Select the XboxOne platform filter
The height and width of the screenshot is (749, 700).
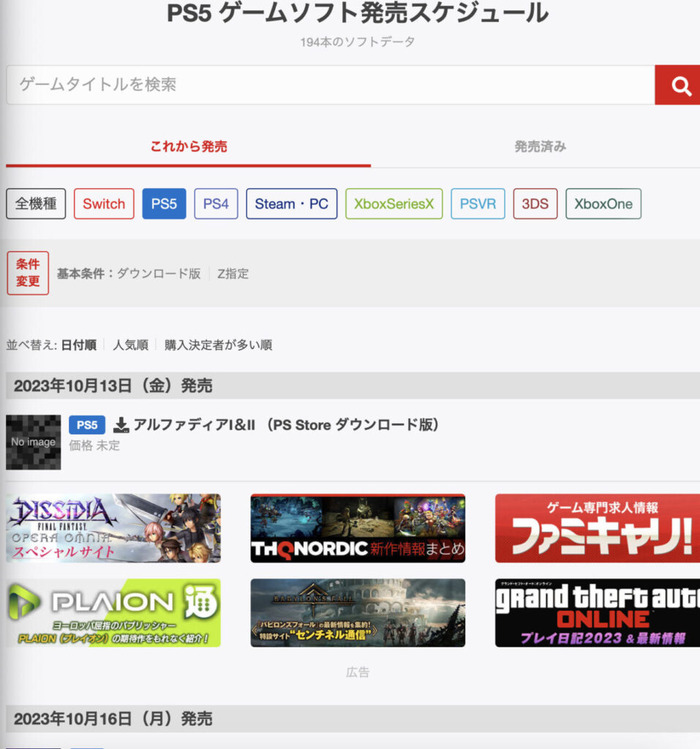(x=603, y=204)
